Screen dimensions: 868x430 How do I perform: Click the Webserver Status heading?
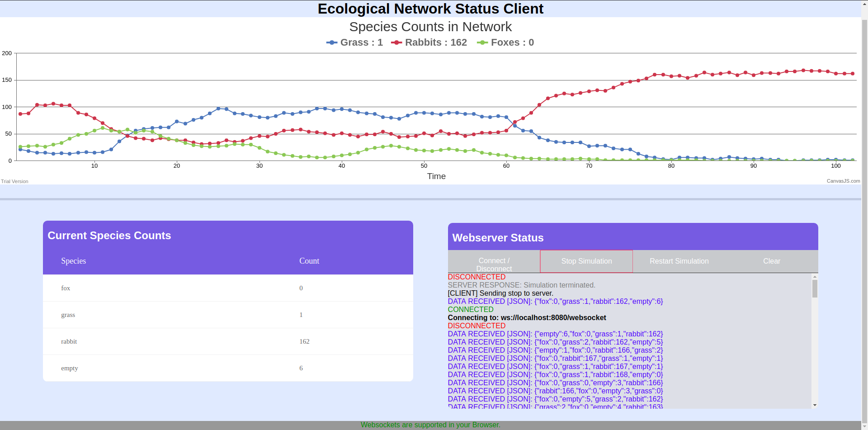click(498, 238)
